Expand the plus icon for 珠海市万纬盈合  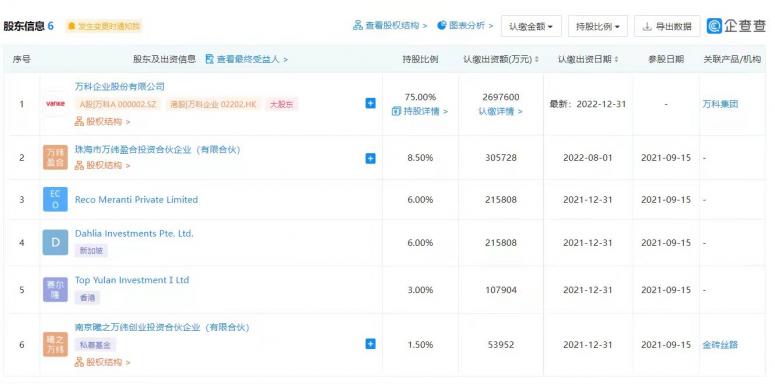tap(370, 158)
